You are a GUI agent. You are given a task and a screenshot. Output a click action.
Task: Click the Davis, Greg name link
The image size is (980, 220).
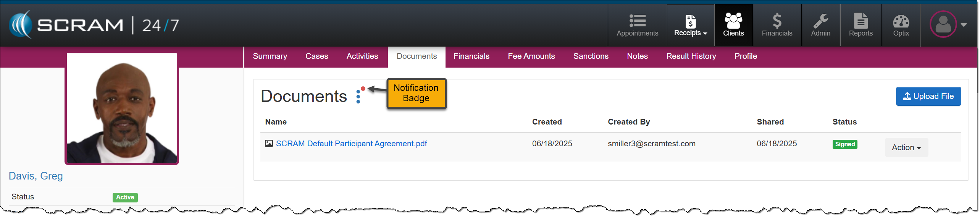(x=36, y=176)
